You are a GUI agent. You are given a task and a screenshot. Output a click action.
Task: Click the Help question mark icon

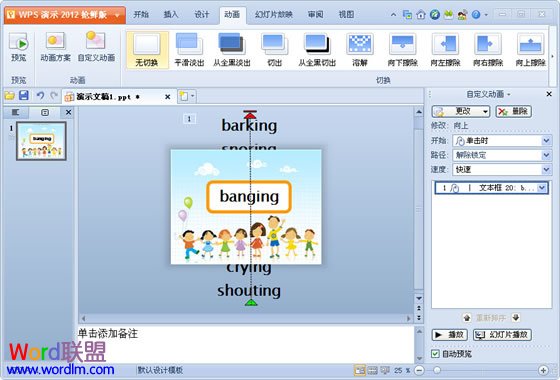pyautogui.click(x=475, y=15)
